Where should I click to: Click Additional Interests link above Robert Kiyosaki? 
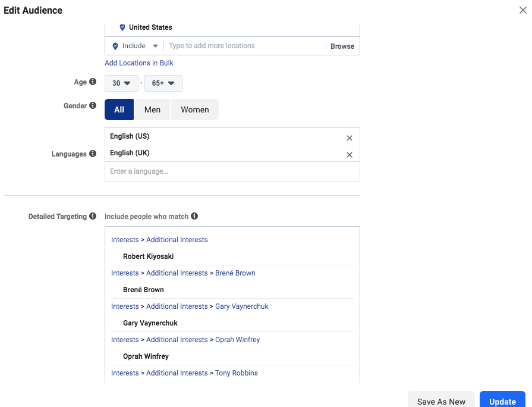point(177,240)
